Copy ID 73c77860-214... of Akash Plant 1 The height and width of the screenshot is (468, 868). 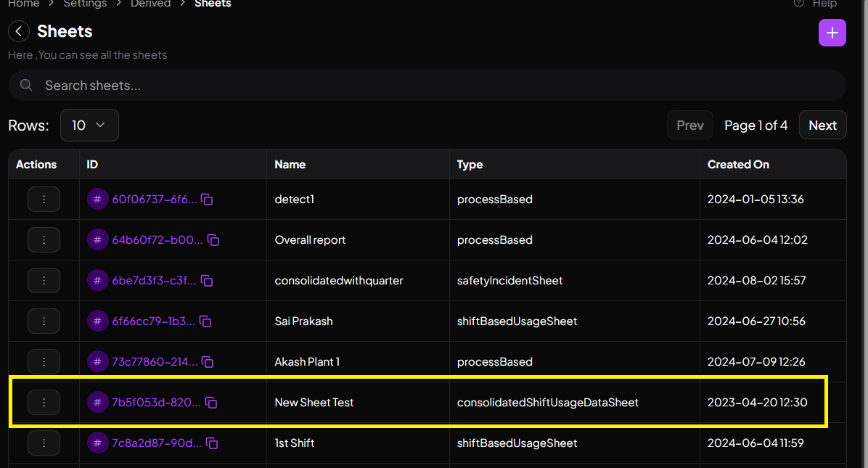point(208,362)
